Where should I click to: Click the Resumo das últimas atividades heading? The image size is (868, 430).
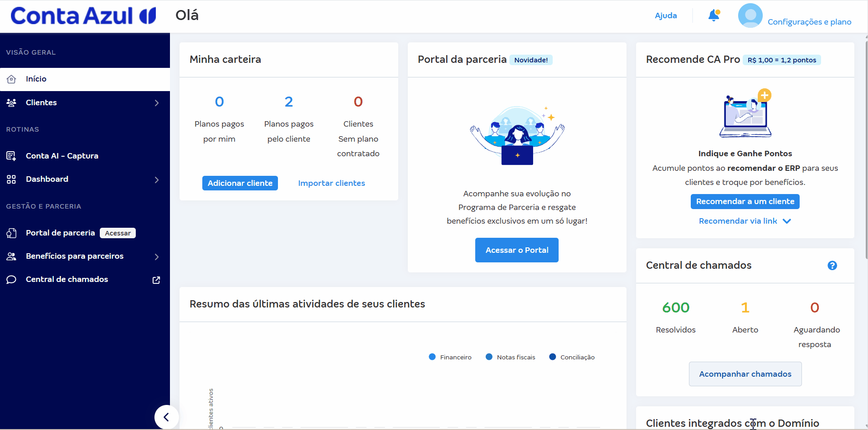click(308, 304)
